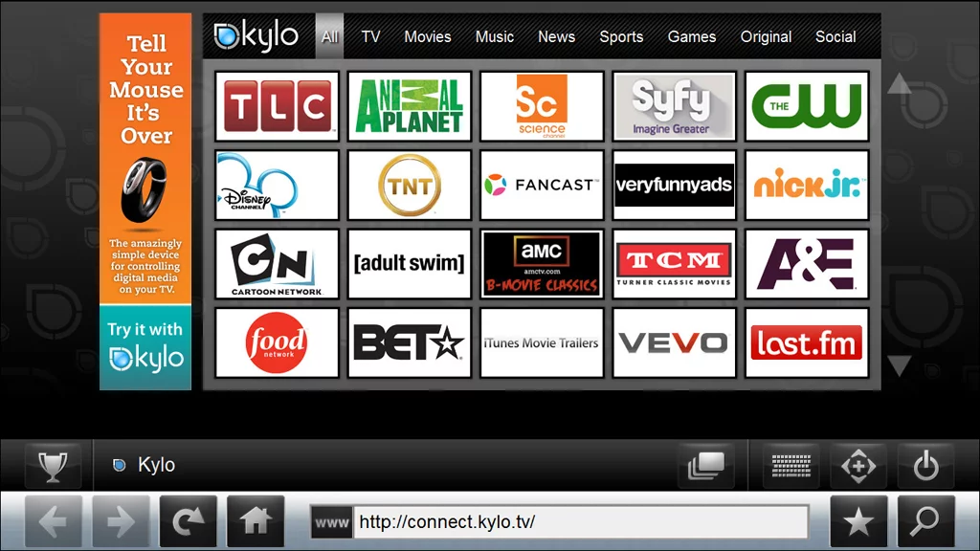
Task: Click the power button icon
Action: pyautogui.click(x=925, y=466)
